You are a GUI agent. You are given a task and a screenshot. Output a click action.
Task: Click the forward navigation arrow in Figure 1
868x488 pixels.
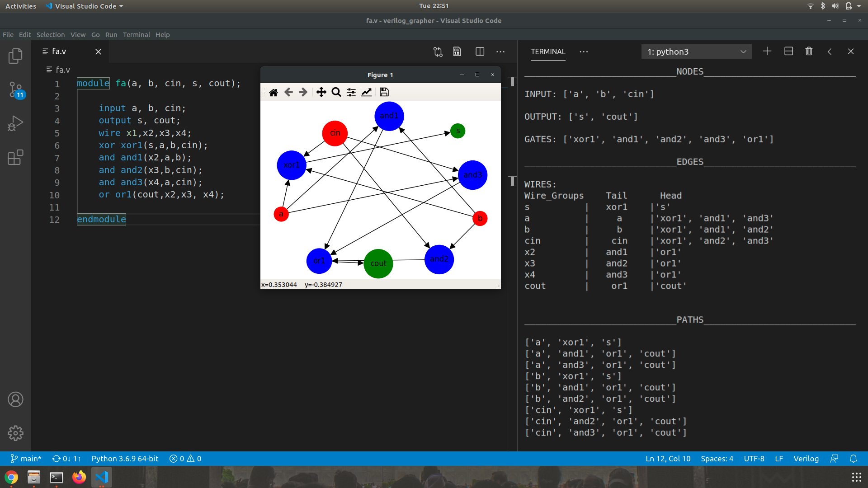click(302, 92)
